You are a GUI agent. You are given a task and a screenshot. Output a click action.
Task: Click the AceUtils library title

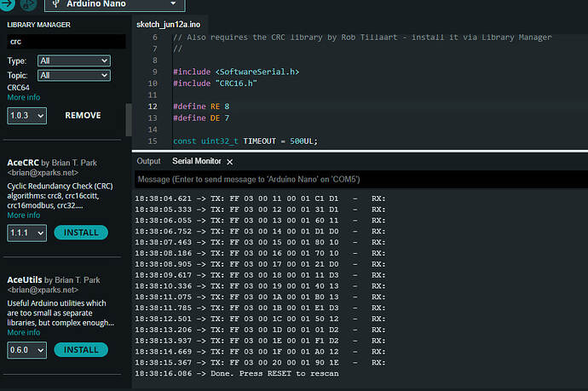click(25, 280)
